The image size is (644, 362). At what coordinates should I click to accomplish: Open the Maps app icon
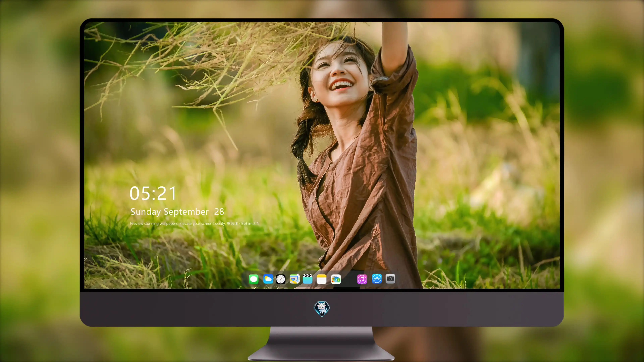[294, 279]
